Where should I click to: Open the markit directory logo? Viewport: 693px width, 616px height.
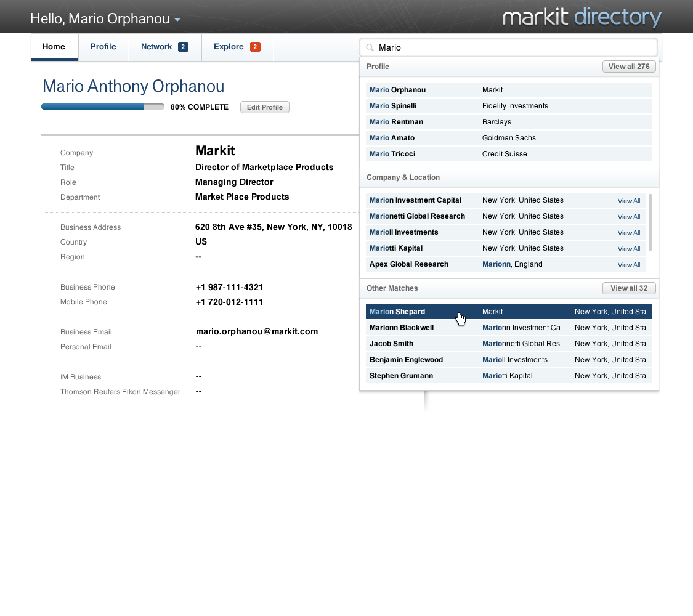pos(582,17)
